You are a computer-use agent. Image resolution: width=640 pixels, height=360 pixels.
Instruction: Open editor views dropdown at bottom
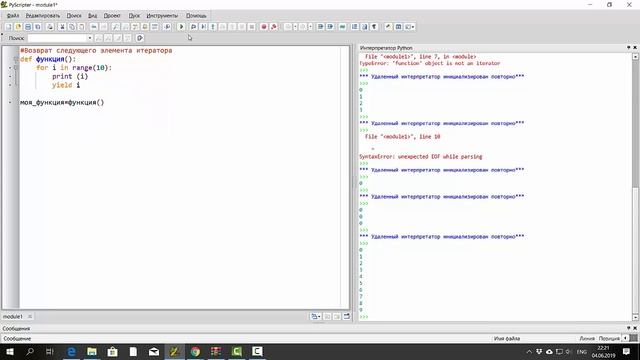click(316, 316)
